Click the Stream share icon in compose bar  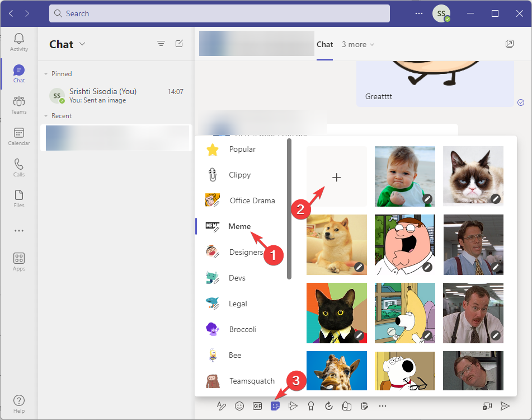pos(293,406)
